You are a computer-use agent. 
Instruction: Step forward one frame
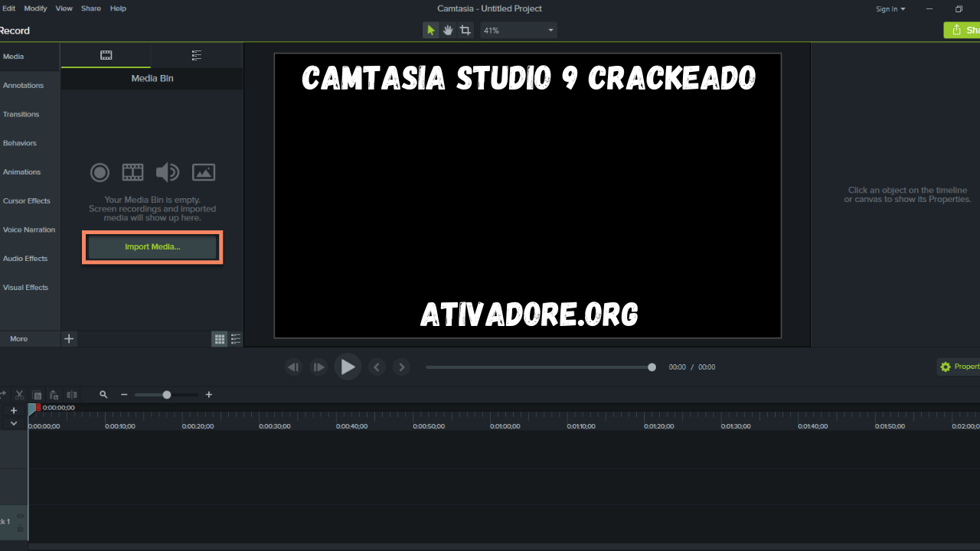(x=318, y=367)
